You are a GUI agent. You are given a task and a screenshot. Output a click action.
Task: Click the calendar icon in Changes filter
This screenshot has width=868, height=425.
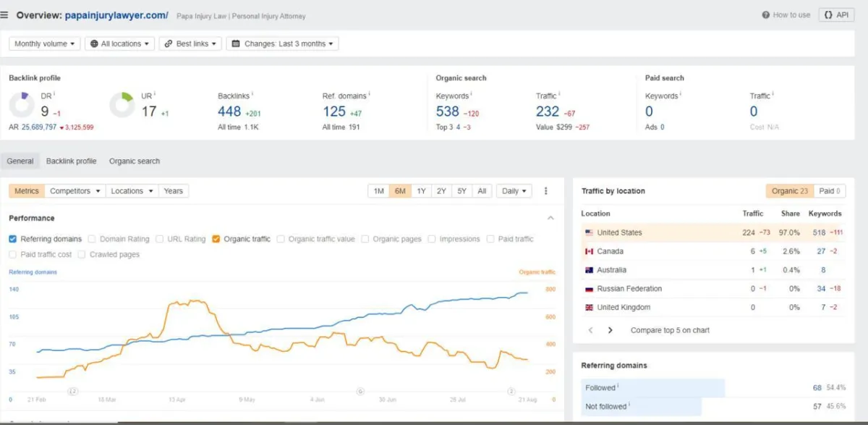tap(236, 44)
